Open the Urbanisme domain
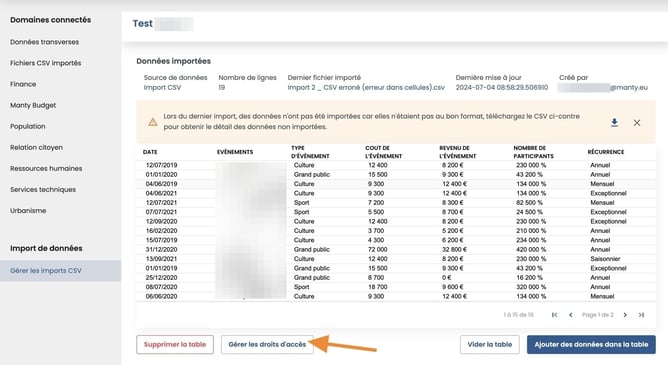This screenshot has width=668, height=365. tap(28, 210)
